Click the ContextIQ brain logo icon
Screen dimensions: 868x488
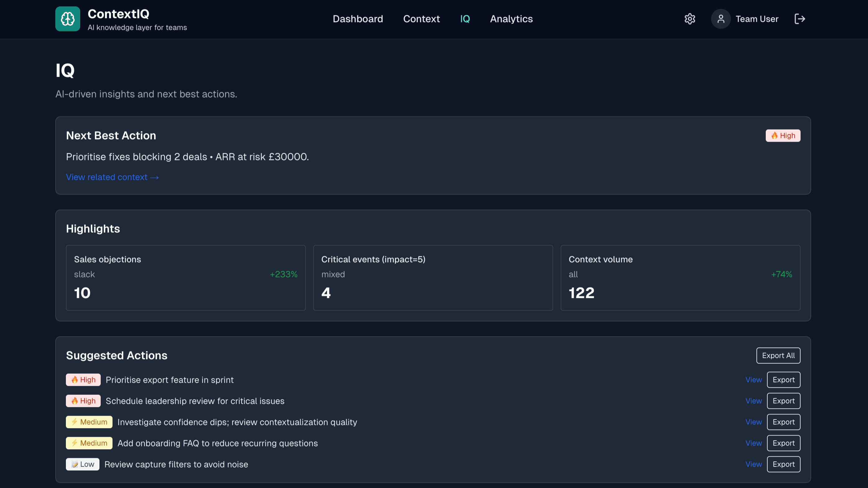pos(68,19)
